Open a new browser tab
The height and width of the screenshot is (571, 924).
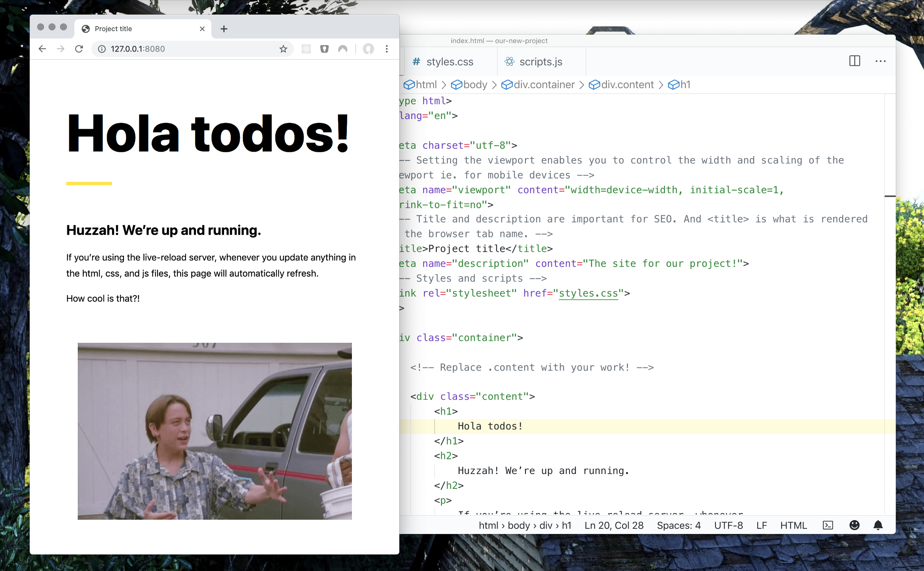pos(224,29)
